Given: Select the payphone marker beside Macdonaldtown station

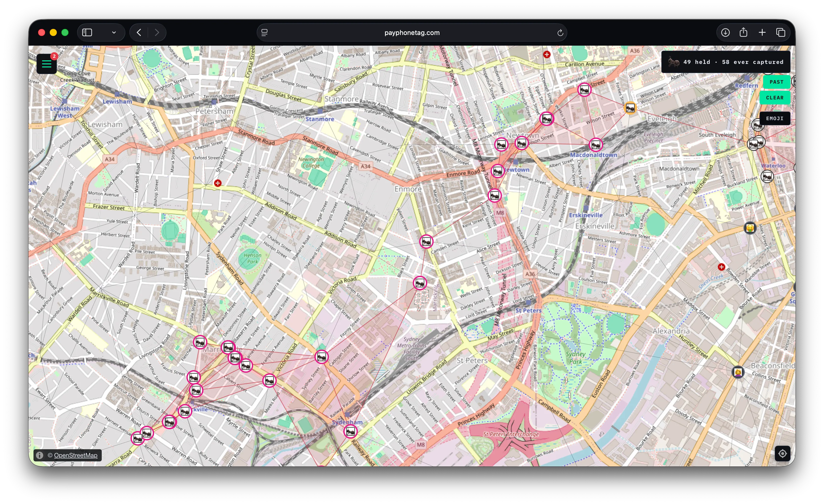Looking at the screenshot, I should [x=596, y=145].
